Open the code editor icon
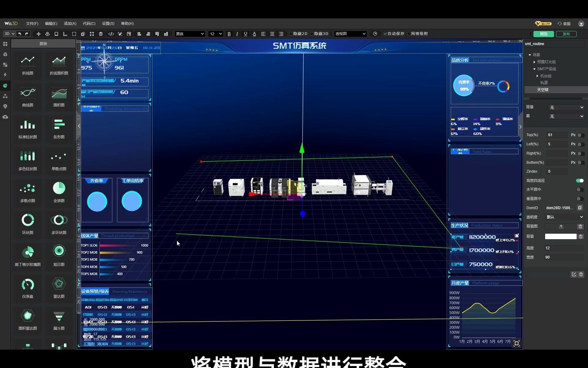 point(111,34)
